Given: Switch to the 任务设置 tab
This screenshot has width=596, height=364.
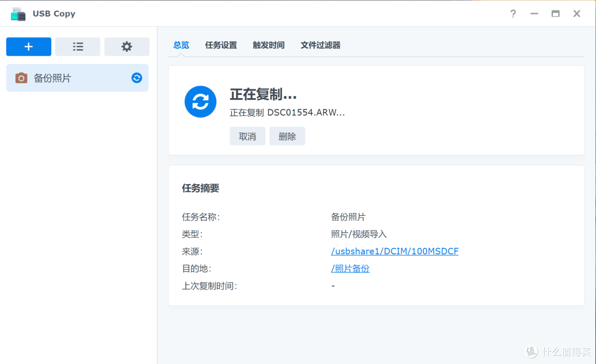Looking at the screenshot, I should 221,45.
